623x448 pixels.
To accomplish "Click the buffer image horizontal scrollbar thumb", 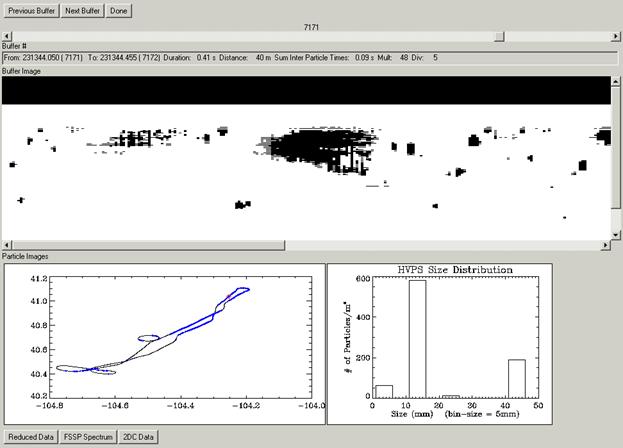I will [149, 245].
